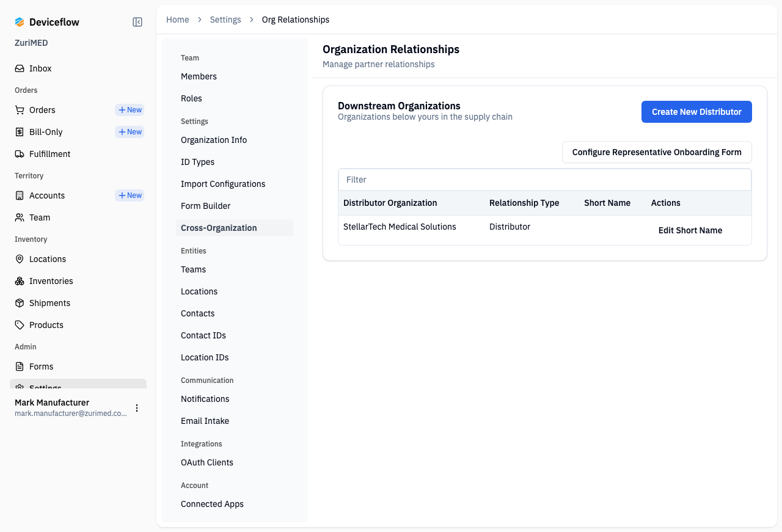The width and height of the screenshot is (782, 532).
Task: Open Configure Representative Onboarding Form
Action: tap(657, 152)
